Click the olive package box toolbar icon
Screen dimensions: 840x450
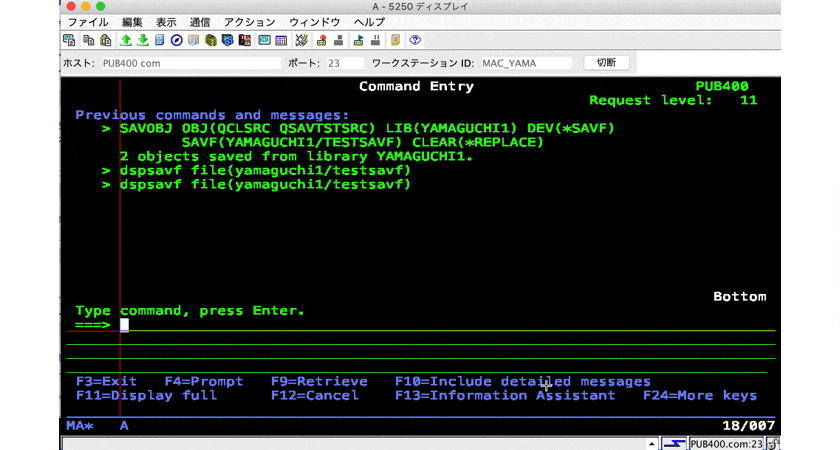(211, 40)
